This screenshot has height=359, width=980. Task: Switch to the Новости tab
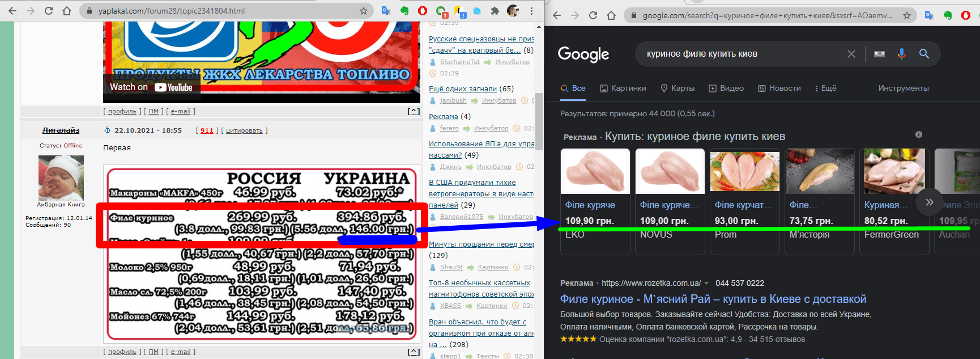click(779, 88)
